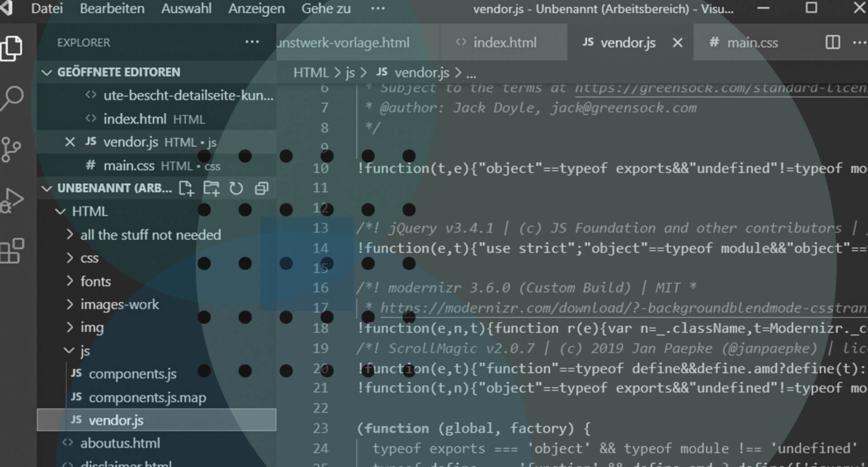Image resolution: width=868 pixels, height=467 pixels.
Task: Open the Run and Debug view
Action: (x=12, y=200)
